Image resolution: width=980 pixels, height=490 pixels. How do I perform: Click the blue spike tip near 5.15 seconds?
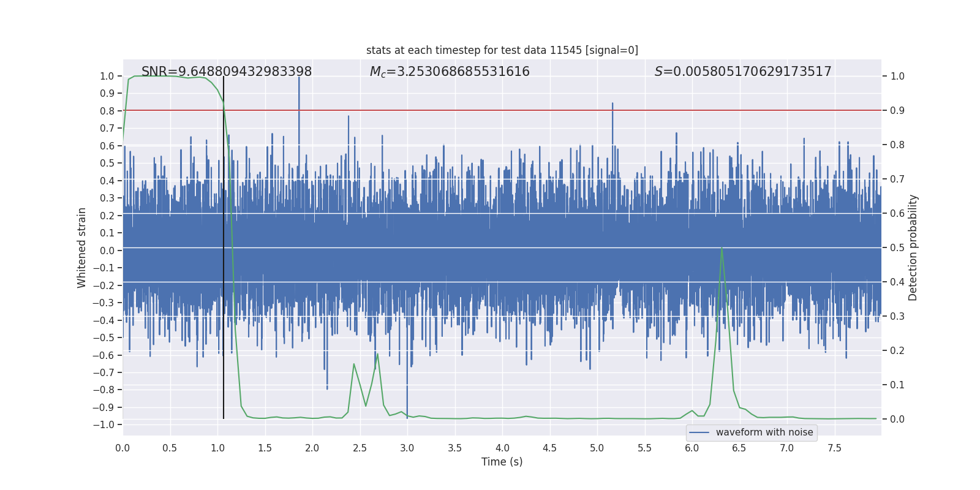612,104
